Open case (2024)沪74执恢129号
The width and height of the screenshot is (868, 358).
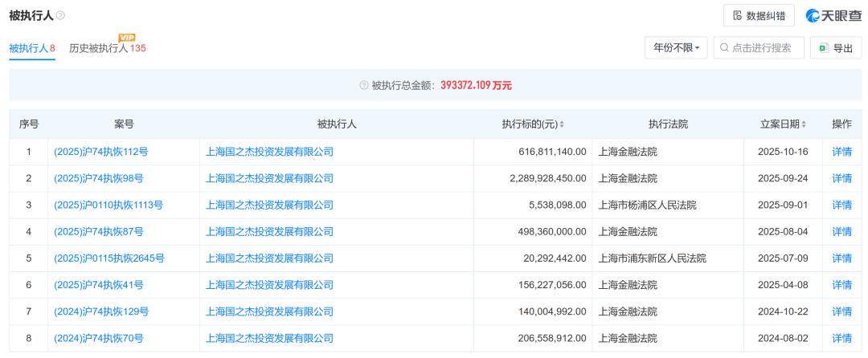click(x=100, y=311)
